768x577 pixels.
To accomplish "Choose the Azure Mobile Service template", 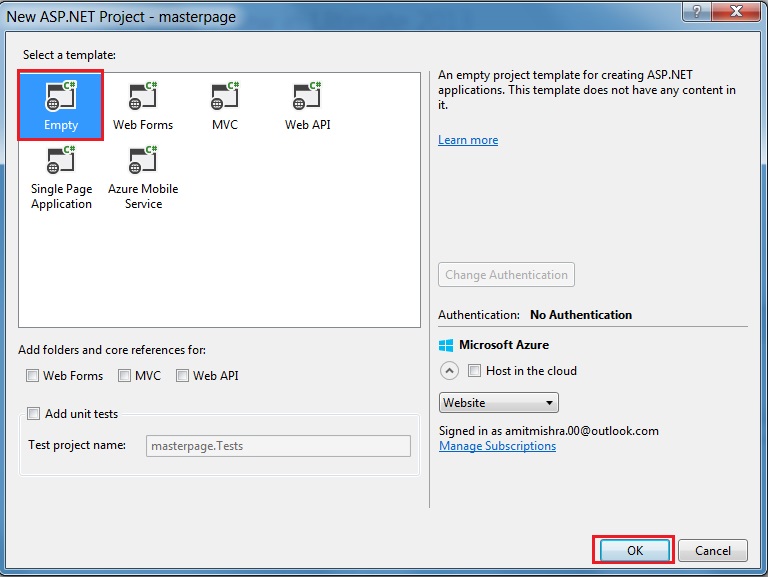I will (x=143, y=179).
